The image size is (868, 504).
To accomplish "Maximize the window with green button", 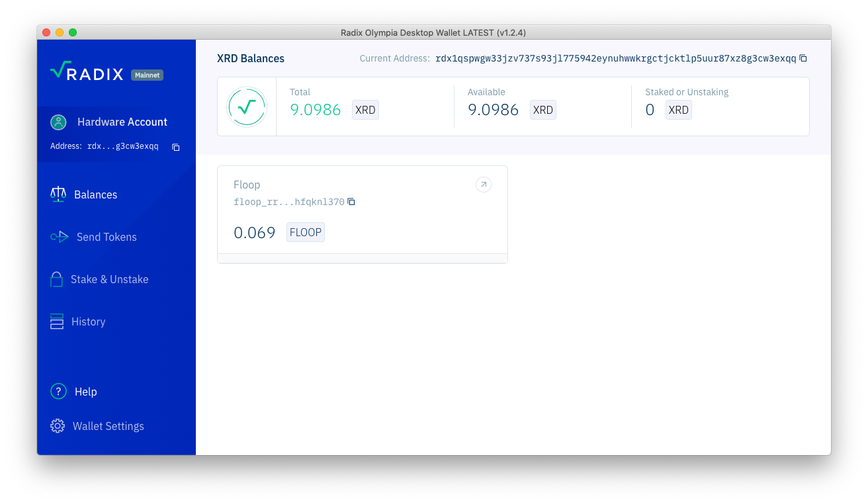I will pos(73,32).
